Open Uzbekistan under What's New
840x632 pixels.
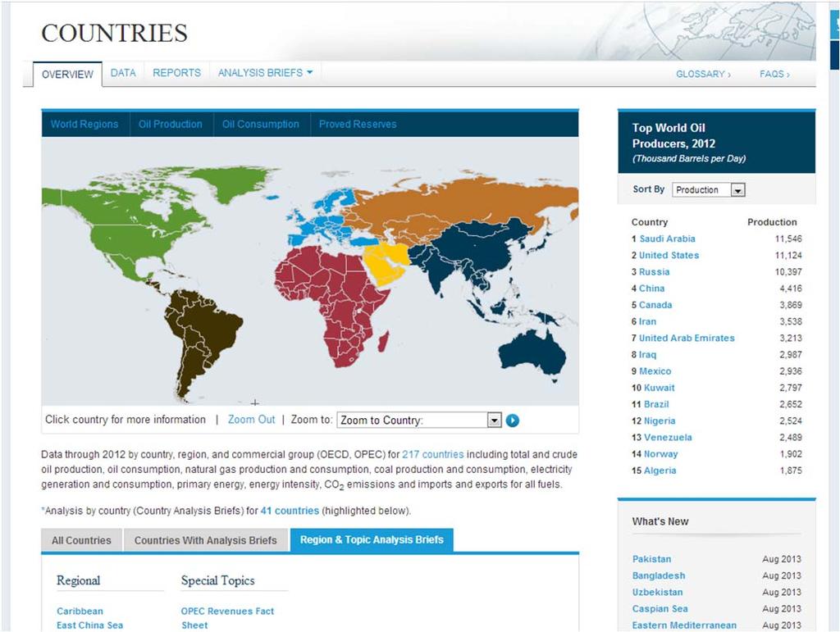click(657, 593)
